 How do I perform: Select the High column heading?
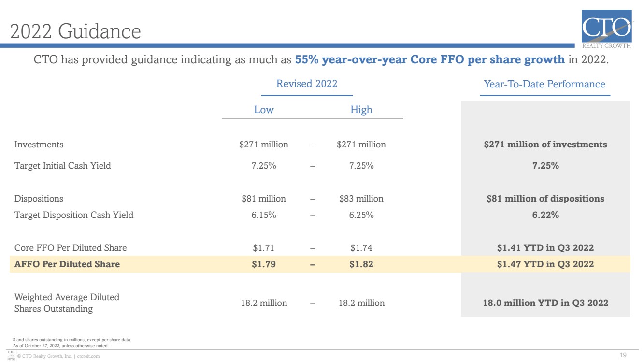pos(361,110)
